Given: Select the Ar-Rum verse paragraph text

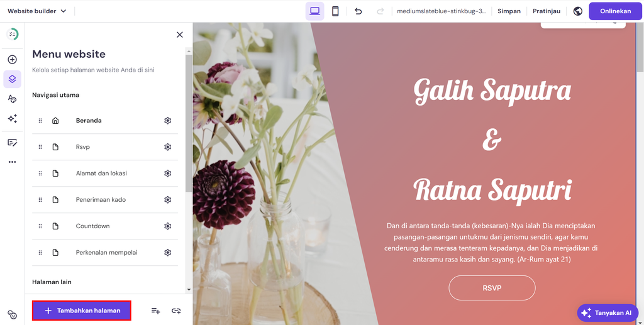Looking at the screenshot, I should [492, 243].
